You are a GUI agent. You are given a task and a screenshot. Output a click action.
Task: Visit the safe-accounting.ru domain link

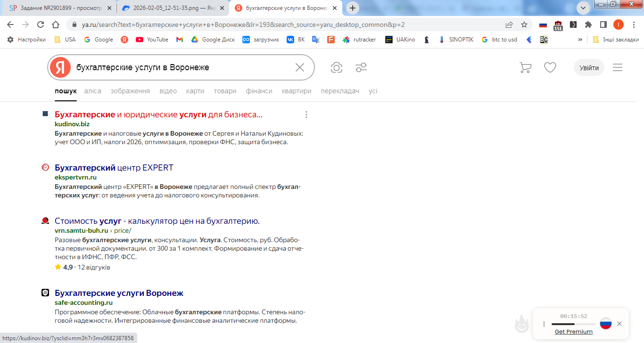tap(83, 302)
